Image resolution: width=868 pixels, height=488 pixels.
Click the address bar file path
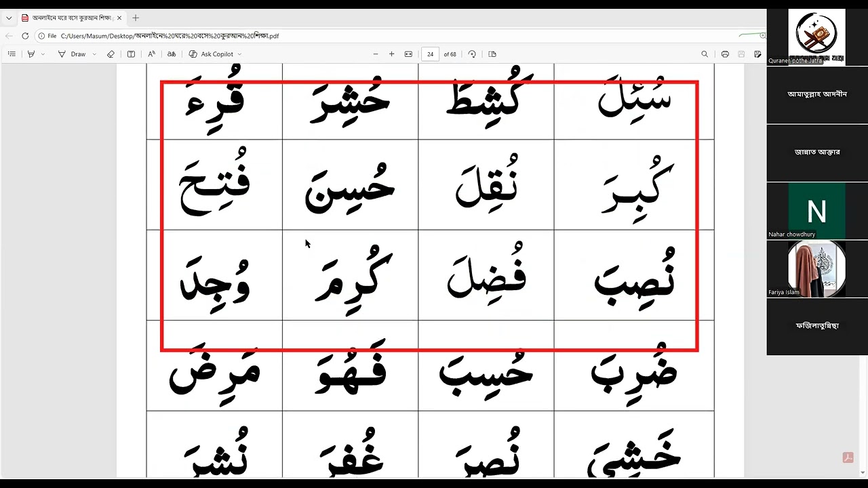pyautogui.click(x=170, y=36)
